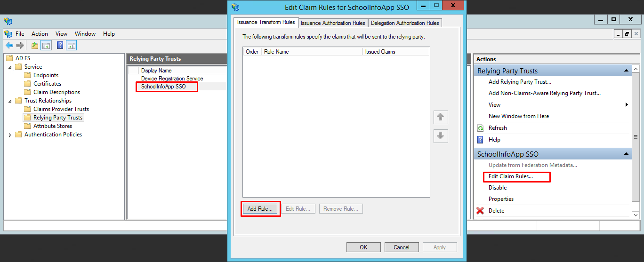
Task: Click the gray Forward arrow in toolbar
Action: tap(20, 46)
